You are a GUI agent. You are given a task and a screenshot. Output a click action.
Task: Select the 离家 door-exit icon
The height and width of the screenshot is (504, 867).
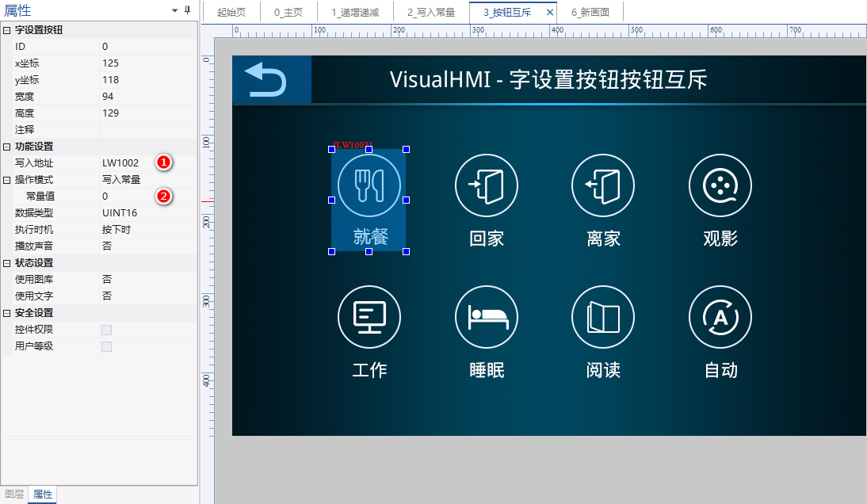pos(603,185)
